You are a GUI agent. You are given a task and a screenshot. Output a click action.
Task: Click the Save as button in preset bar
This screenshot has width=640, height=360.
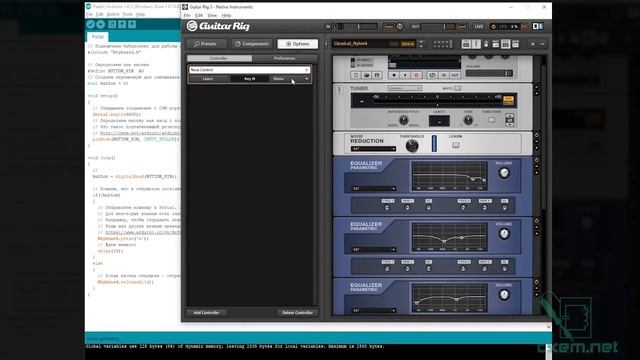[x=407, y=44]
